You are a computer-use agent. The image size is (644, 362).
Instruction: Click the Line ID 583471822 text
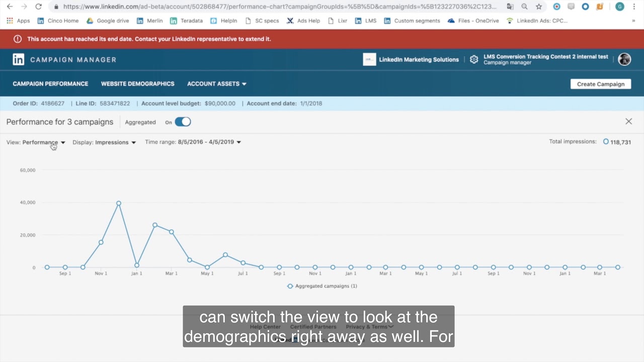103,104
